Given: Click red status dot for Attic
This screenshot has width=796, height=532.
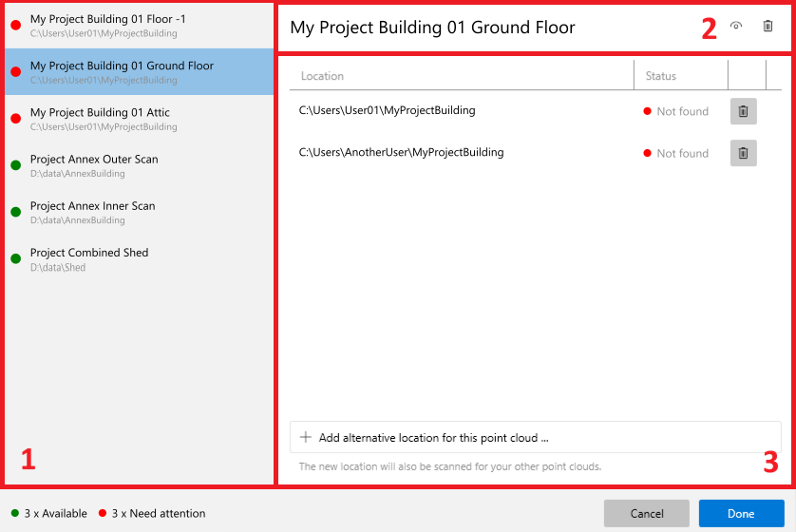Looking at the screenshot, I should tap(16, 119).
